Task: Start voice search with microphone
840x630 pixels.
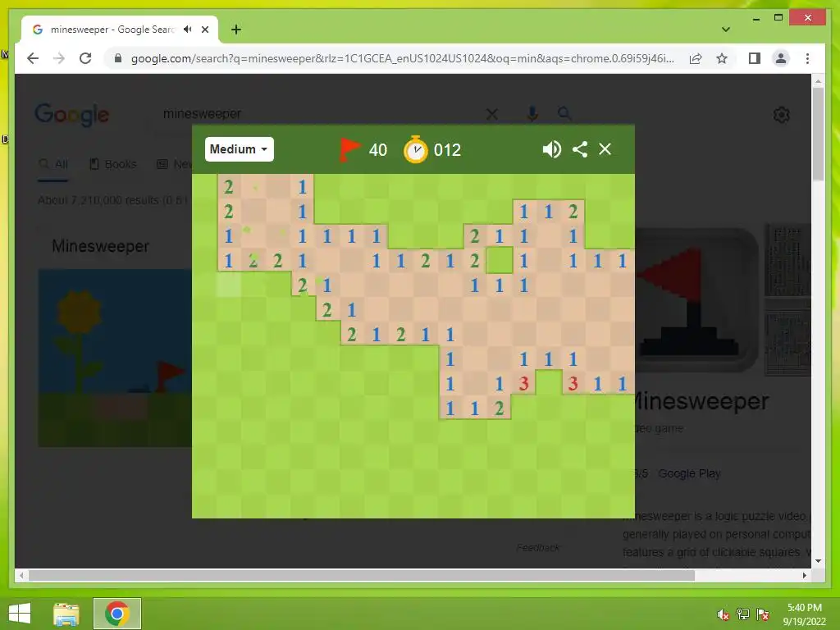Action: pyautogui.click(x=532, y=113)
